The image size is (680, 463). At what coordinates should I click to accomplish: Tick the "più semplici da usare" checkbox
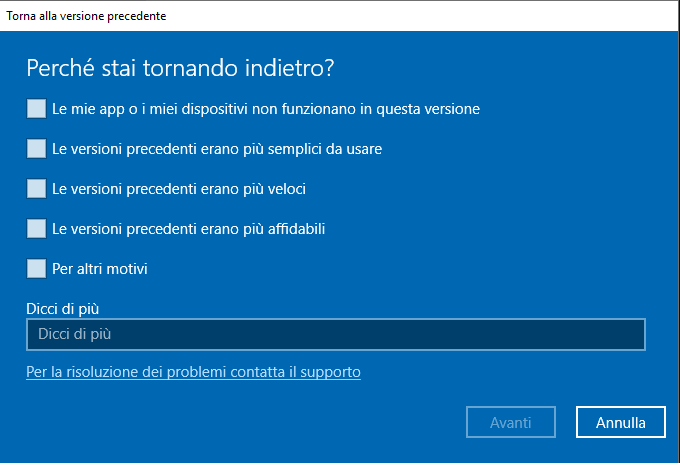click(36, 148)
